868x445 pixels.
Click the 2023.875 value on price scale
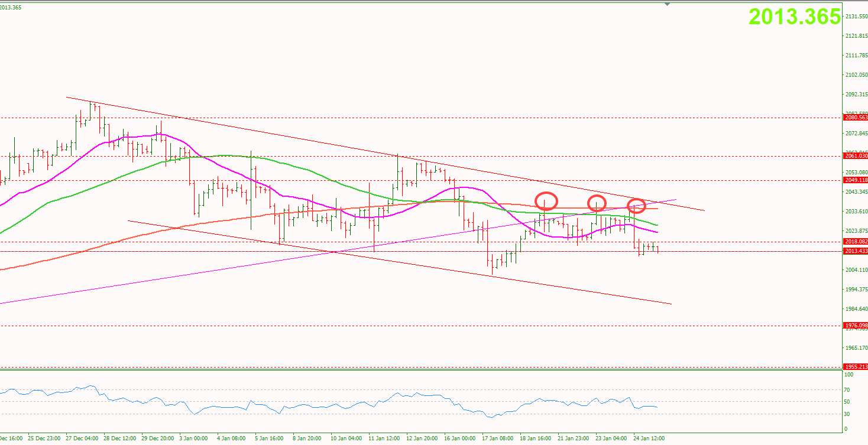click(856, 231)
